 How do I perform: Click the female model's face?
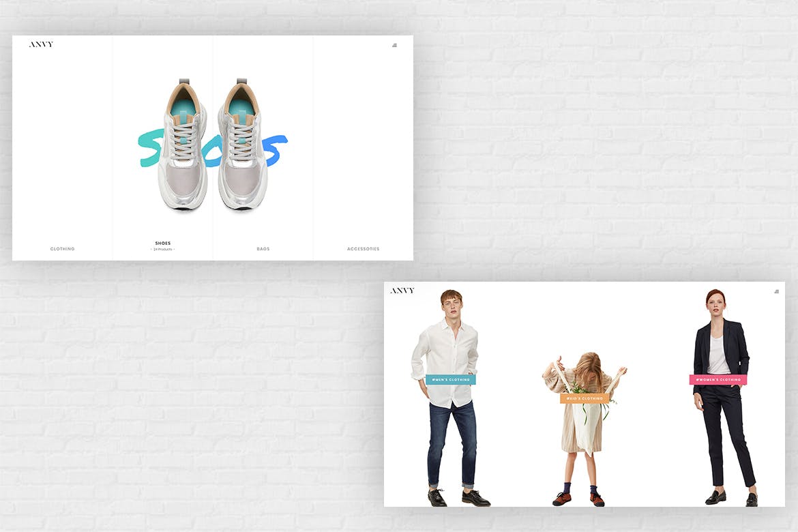(715, 301)
